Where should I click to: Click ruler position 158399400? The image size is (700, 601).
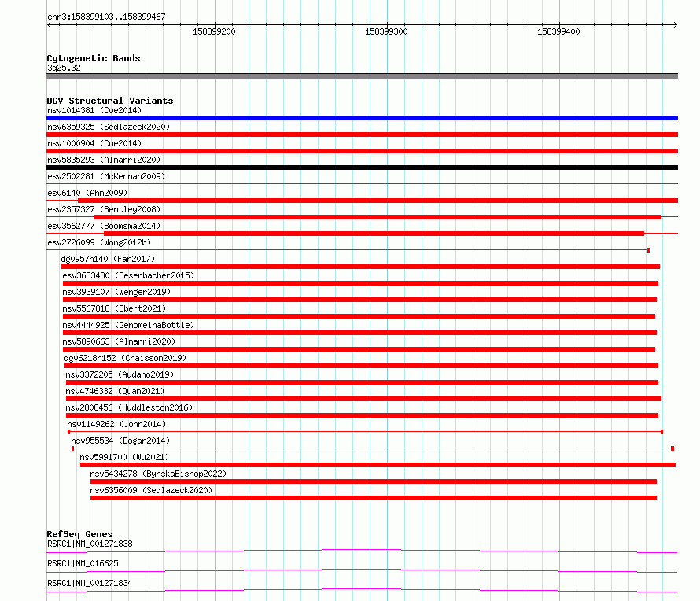[559, 31]
